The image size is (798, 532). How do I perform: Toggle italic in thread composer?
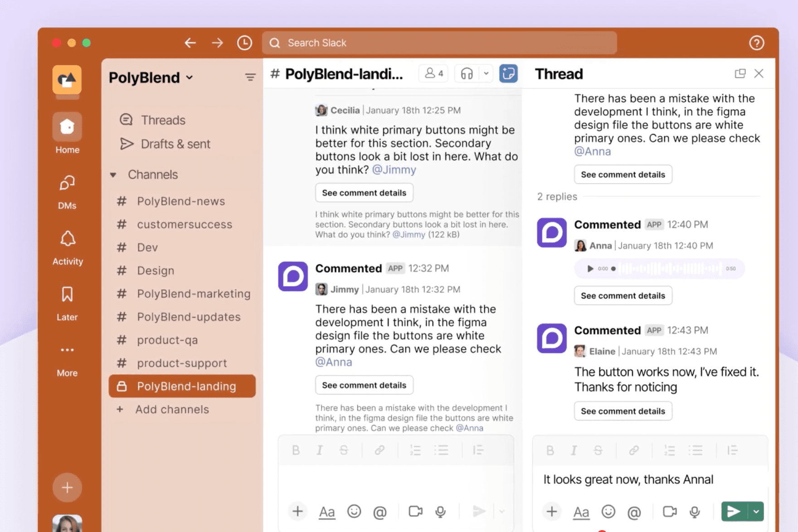click(574, 450)
